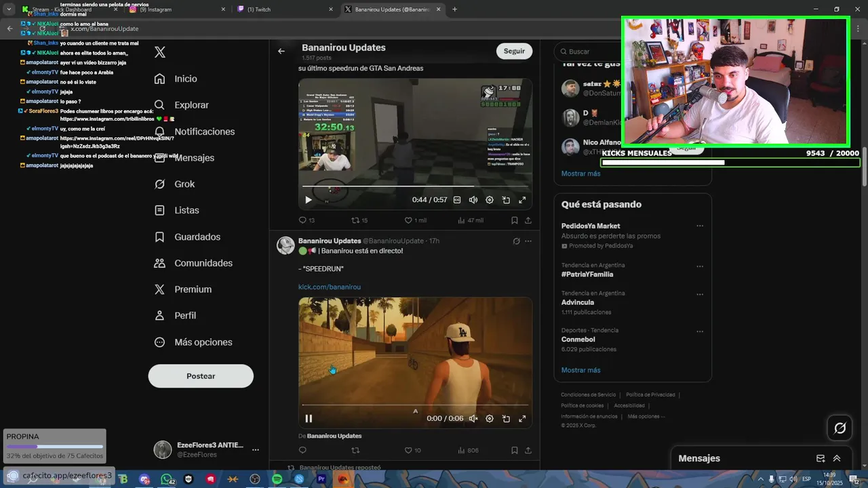This screenshot has height=488, width=868.
Task: Share the speedrun video post
Action: 528,220
